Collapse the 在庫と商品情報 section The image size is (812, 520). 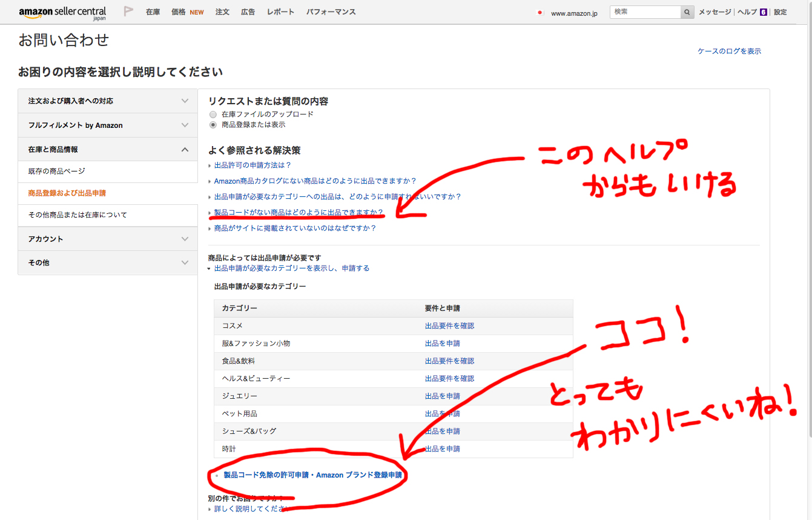click(108, 149)
